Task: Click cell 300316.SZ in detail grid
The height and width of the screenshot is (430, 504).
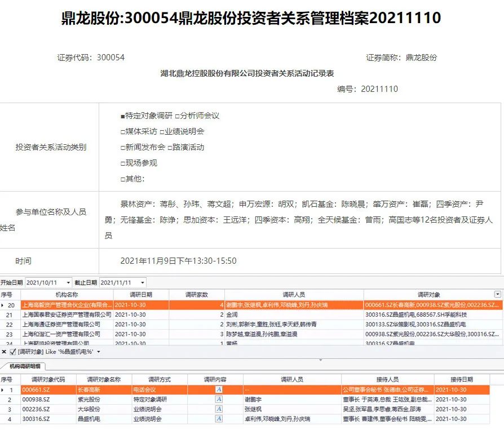Action: point(48,419)
